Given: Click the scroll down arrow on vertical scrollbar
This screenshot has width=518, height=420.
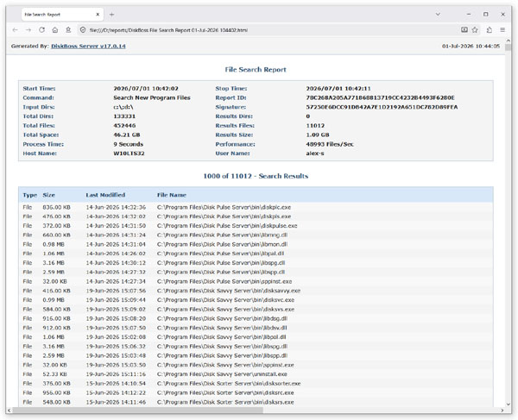Looking at the screenshot, I should coord(509,404).
